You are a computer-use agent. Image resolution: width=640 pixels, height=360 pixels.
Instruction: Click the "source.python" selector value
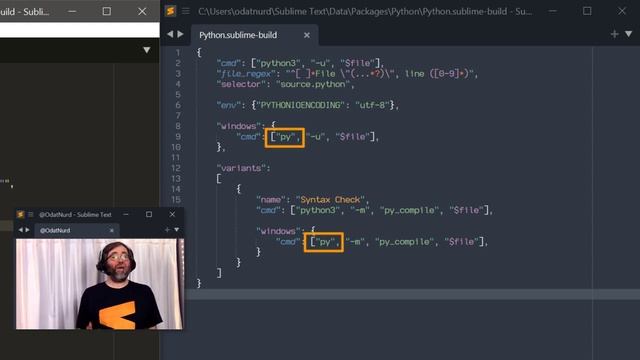pos(313,84)
